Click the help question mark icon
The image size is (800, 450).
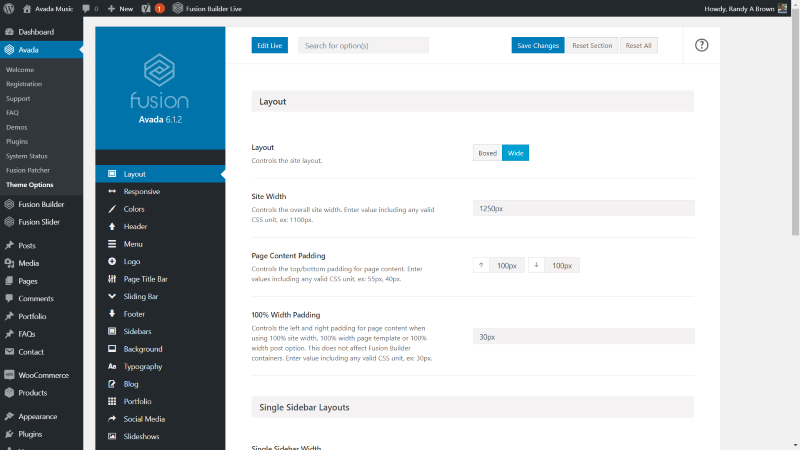[702, 45]
